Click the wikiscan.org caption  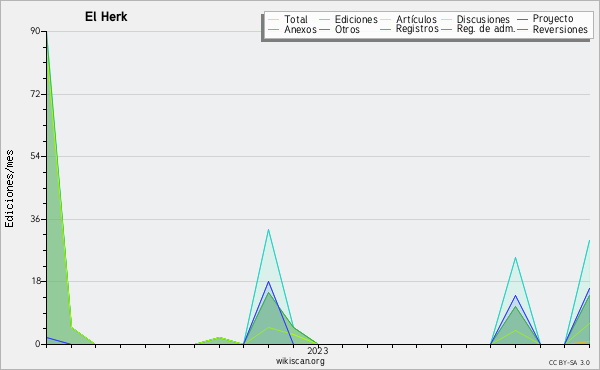point(300,361)
